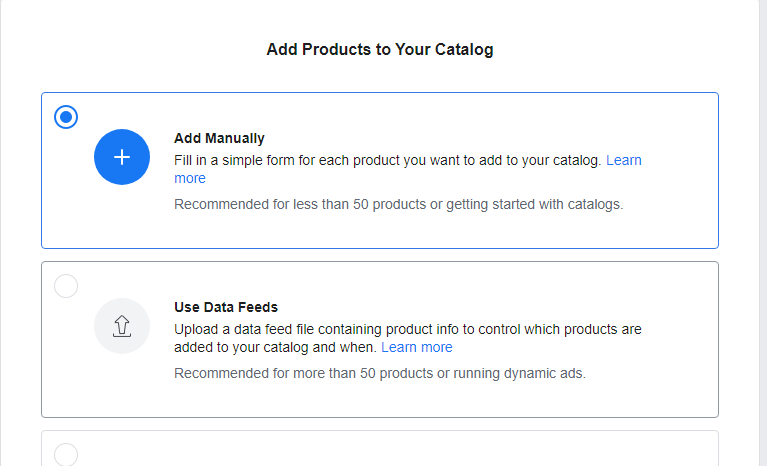Screen dimensions: 767x466
Task: Click the blue plus circle icon
Action: [x=122, y=157]
